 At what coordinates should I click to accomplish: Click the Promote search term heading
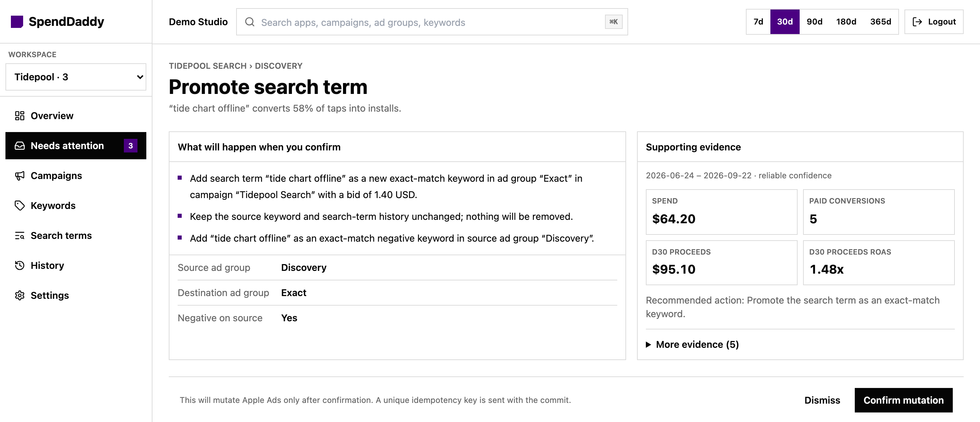coord(268,87)
